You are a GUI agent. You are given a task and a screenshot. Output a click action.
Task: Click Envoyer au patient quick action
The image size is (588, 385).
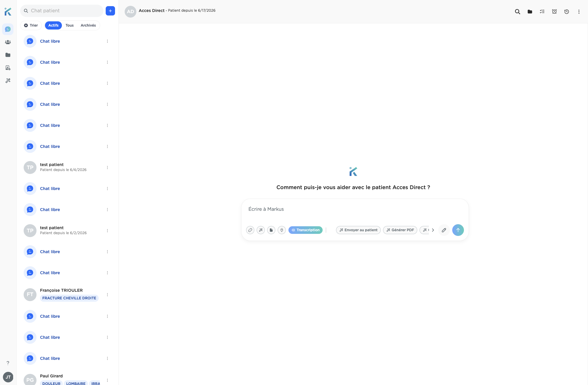click(x=358, y=230)
